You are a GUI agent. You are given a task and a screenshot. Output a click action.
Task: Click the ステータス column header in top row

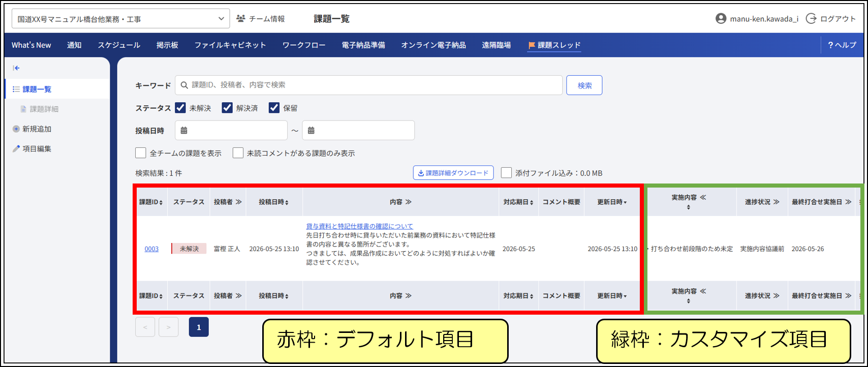click(189, 202)
